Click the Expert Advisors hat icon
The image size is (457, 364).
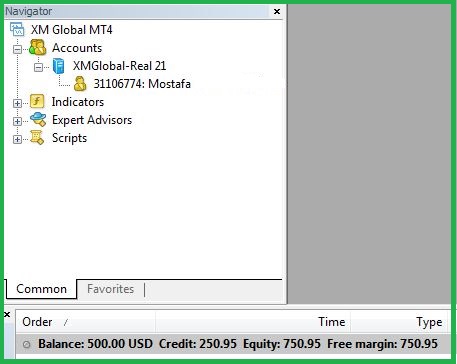click(x=38, y=119)
